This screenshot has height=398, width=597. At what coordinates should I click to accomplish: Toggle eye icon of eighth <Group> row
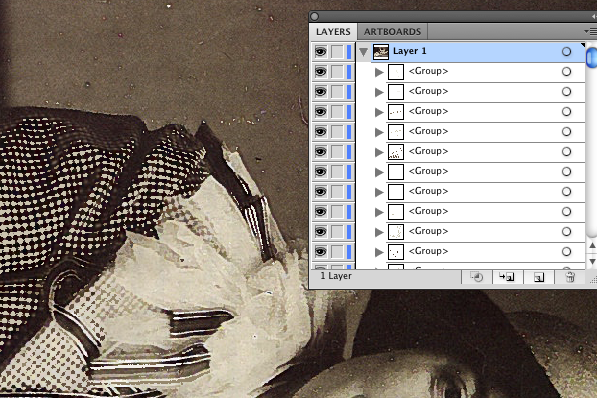tap(321, 211)
